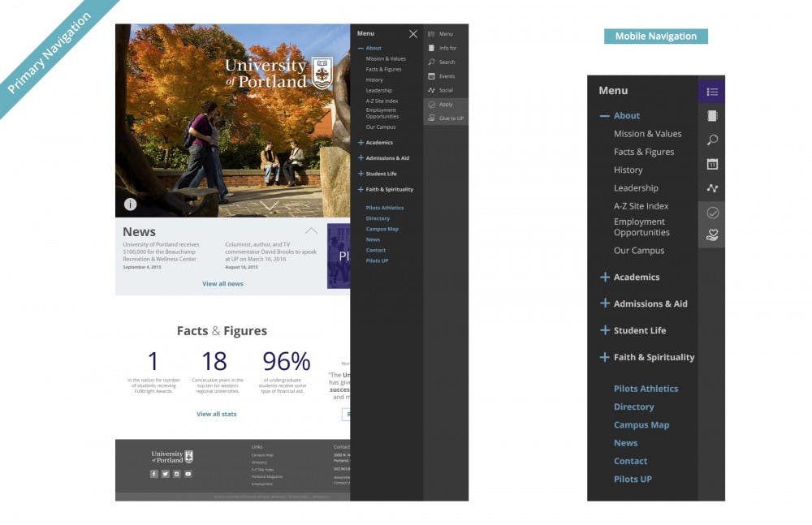Collapse the About section in mobile navigation
812x525 pixels.
point(604,116)
